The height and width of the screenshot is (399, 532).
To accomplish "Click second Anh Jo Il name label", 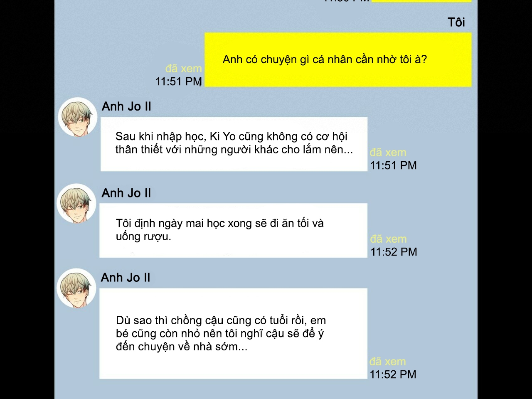I will pos(126,193).
